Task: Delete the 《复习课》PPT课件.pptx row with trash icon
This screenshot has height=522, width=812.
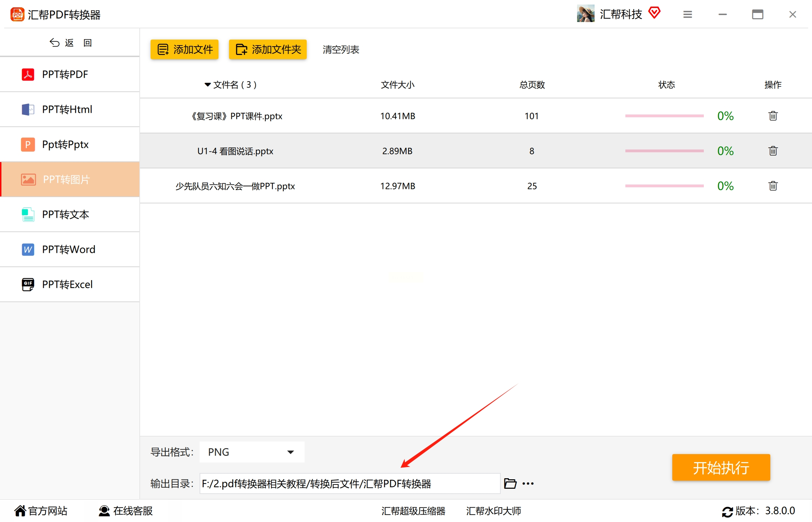Action: click(773, 116)
